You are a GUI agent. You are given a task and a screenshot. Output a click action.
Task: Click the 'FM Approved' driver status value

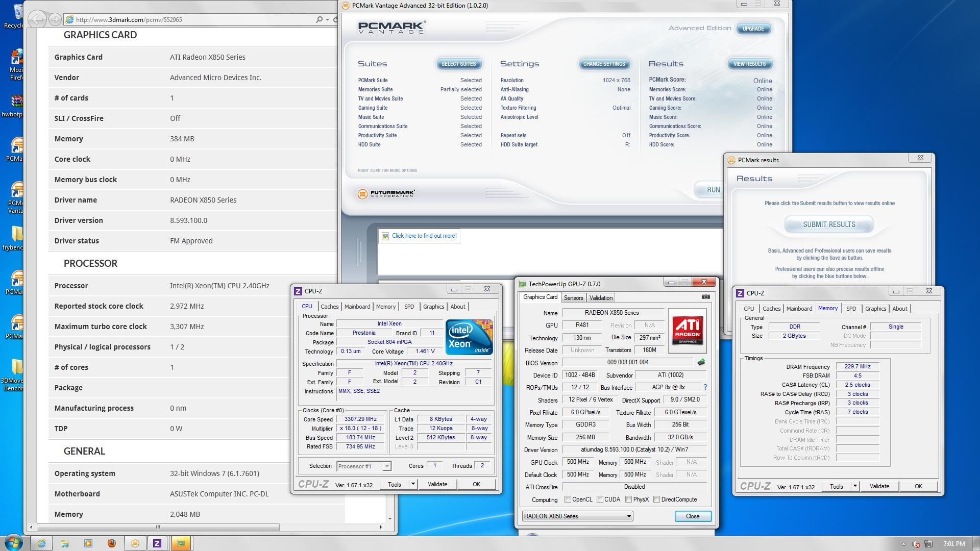191,241
